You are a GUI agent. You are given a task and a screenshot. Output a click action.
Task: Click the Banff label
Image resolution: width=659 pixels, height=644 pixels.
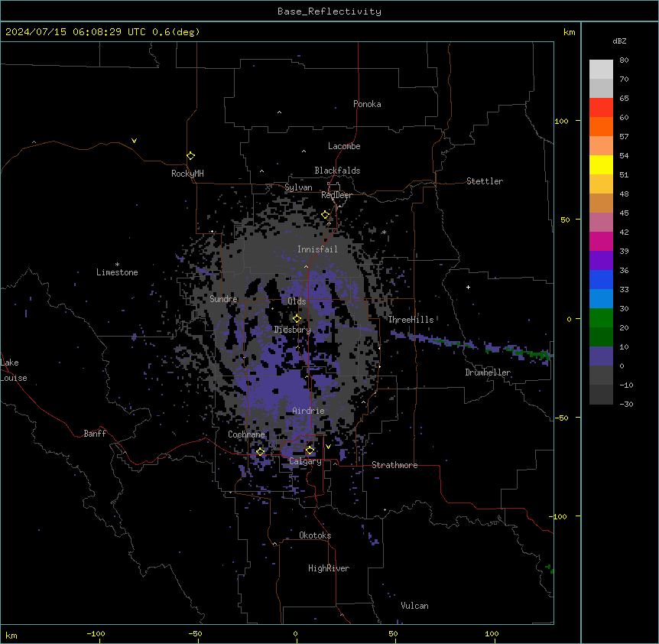[x=95, y=434]
